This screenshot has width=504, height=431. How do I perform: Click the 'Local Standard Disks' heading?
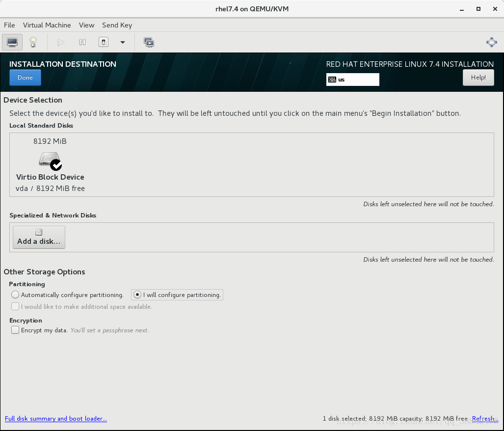41,126
